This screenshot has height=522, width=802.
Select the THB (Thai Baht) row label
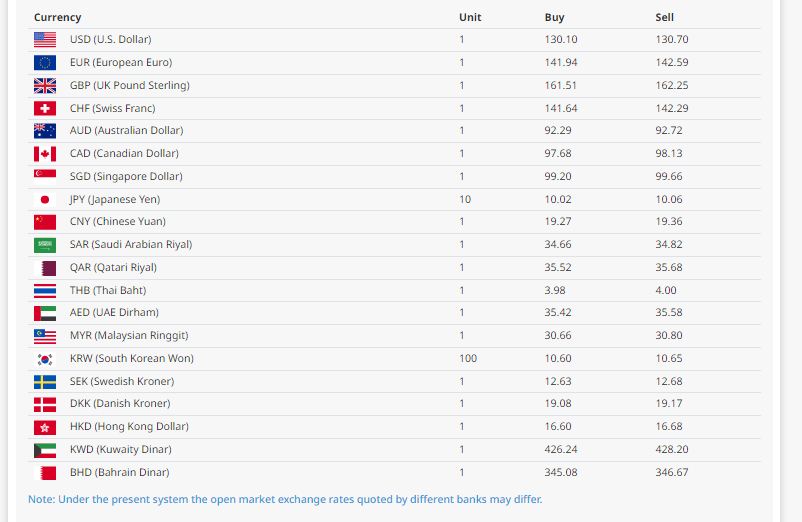[x=108, y=290]
